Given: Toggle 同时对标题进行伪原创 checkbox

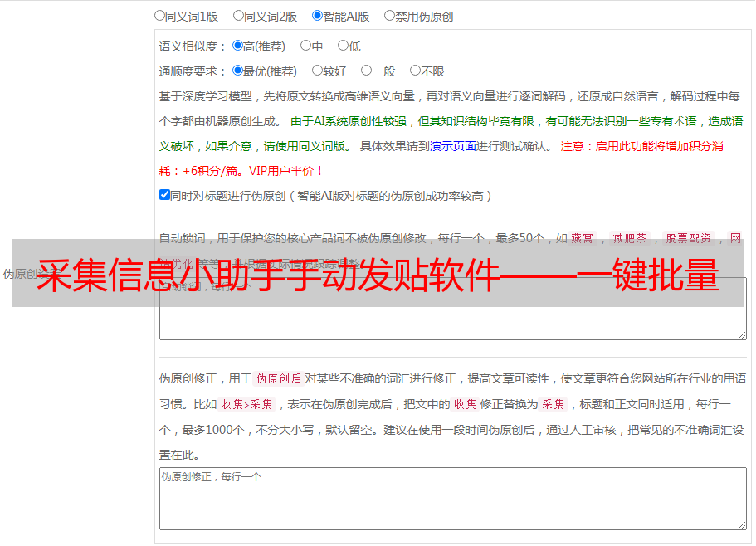Looking at the screenshot, I should pyautogui.click(x=164, y=195).
